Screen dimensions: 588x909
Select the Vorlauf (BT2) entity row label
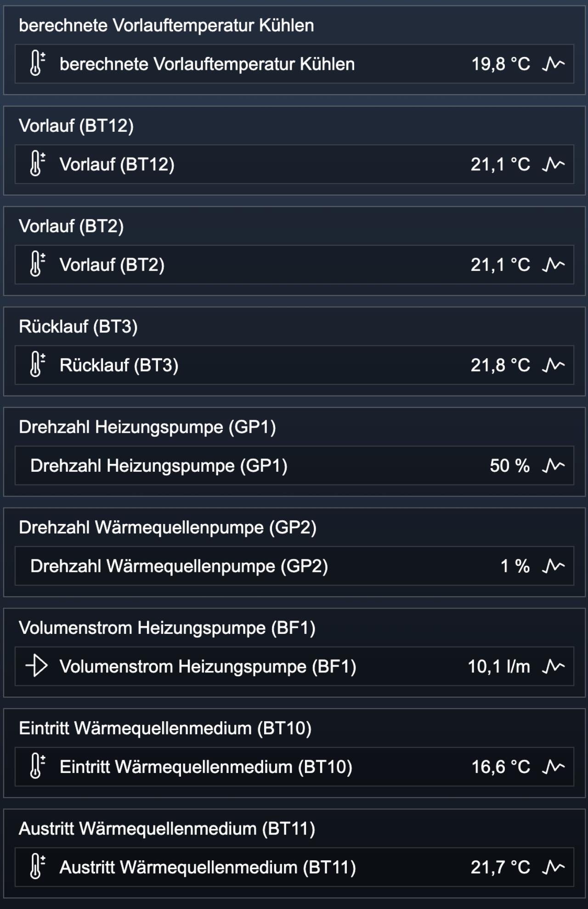(x=112, y=265)
